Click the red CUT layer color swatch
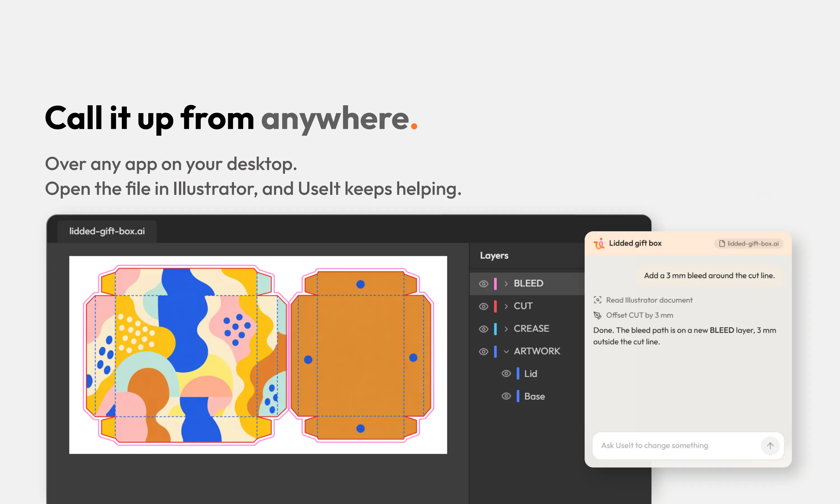This screenshot has width=840, height=504. (495, 306)
